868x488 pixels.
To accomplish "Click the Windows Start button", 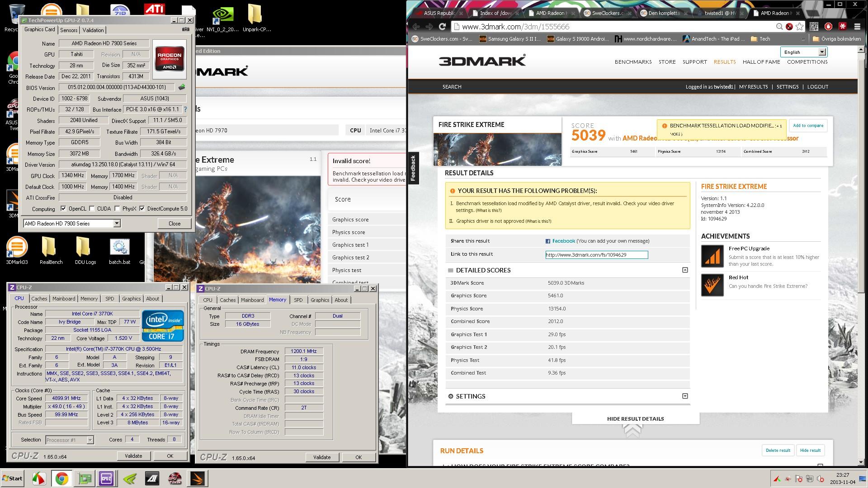I will (x=12, y=479).
